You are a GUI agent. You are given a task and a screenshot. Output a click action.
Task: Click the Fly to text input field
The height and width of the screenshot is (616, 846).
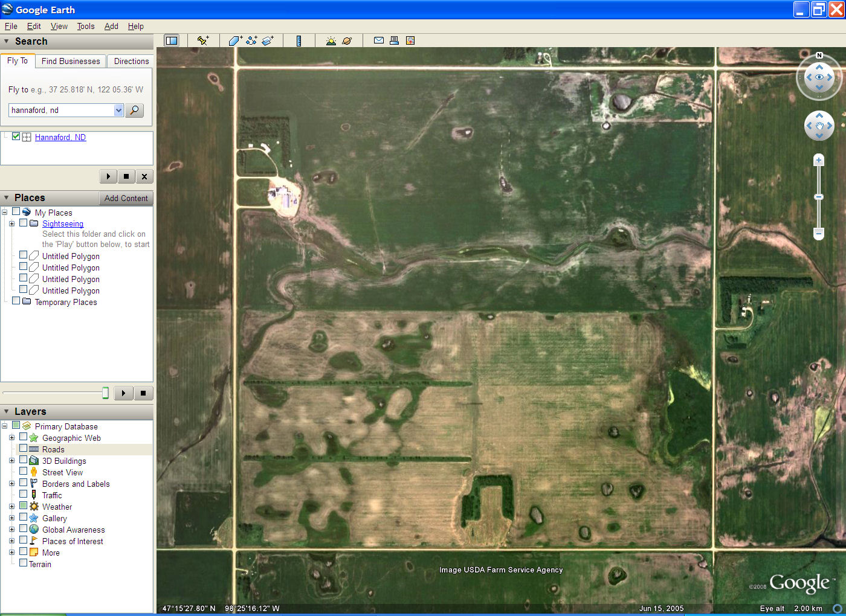(x=62, y=110)
